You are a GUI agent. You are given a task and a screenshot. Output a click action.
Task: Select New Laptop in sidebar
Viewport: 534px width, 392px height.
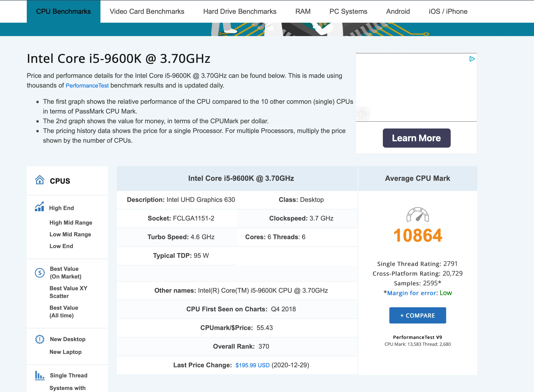pos(66,352)
